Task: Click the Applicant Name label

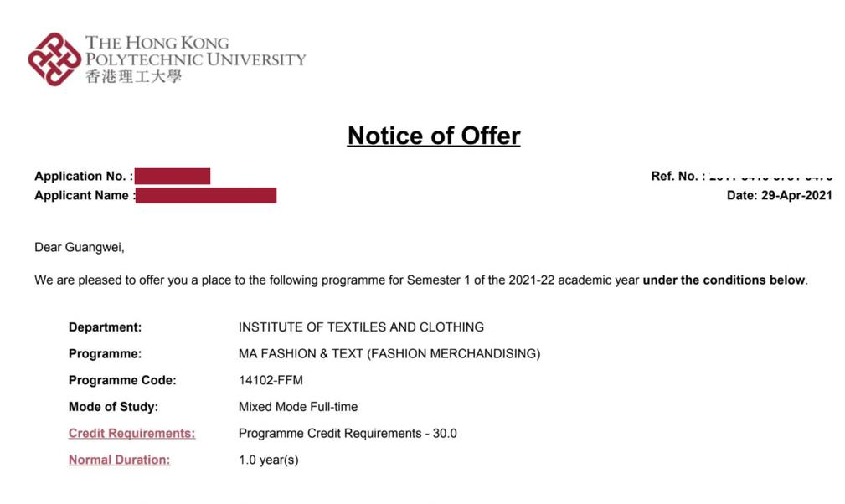Action: point(82,195)
